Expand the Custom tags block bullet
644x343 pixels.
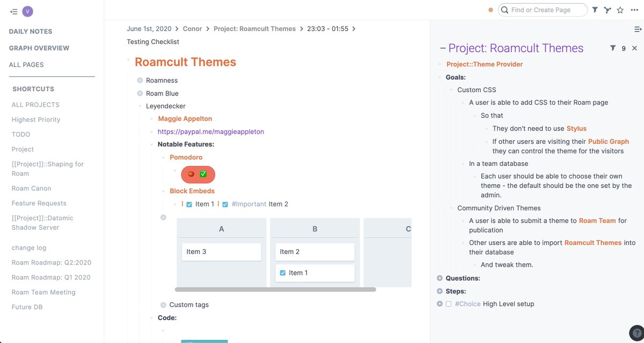[x=163, y=305]
